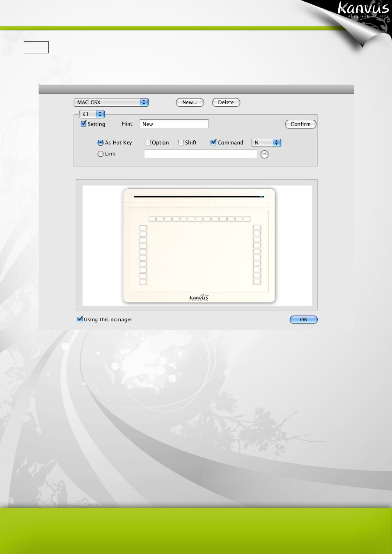Click the Confirm button

(301, 124)
